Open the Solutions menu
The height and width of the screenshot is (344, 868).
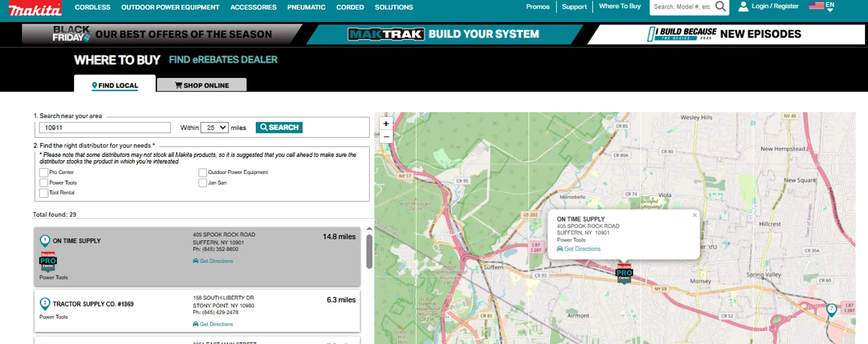[394, 8]
